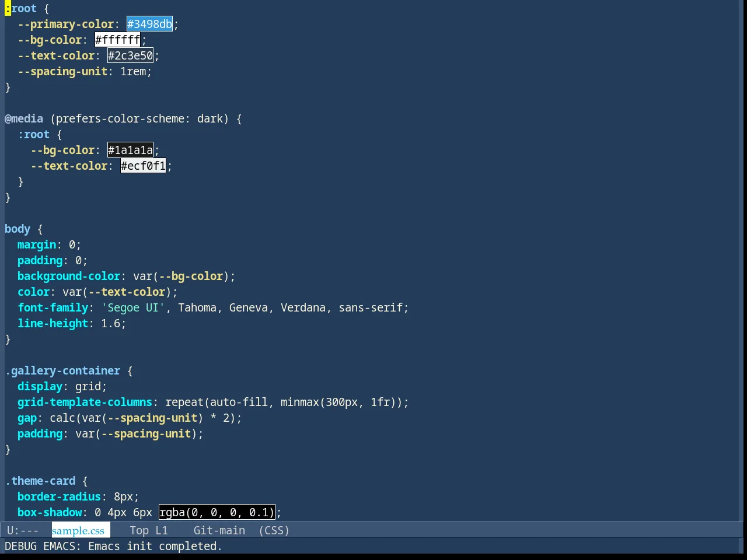747x560 pixels.
Task: Click var(--text-color) value
Action: (x=117, y=292)
